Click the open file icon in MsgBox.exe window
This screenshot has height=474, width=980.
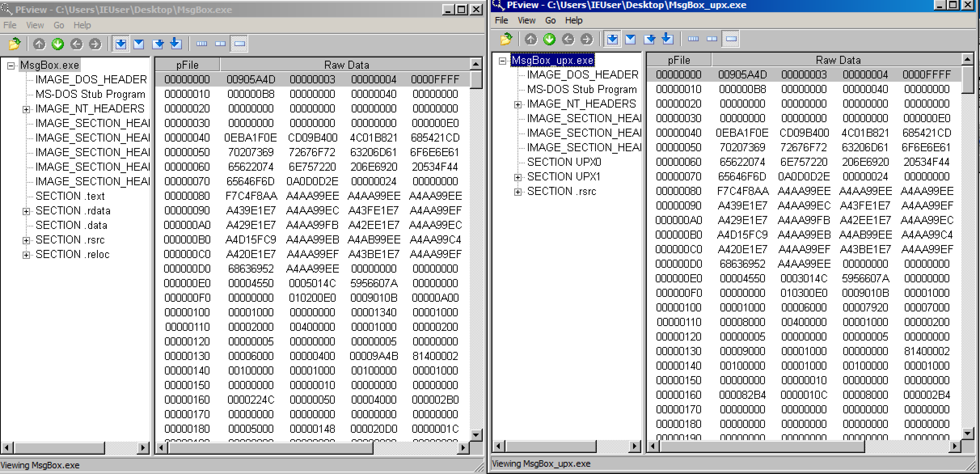14,44
